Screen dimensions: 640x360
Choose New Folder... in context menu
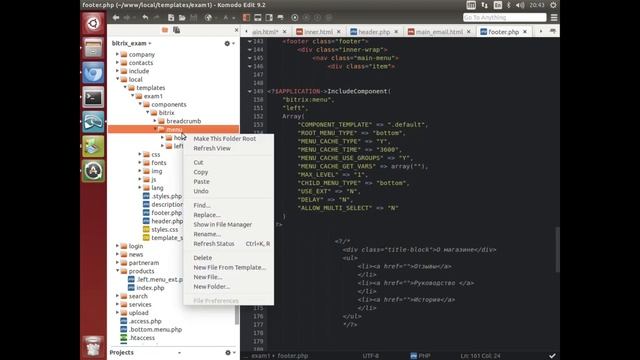pos(211,287)
